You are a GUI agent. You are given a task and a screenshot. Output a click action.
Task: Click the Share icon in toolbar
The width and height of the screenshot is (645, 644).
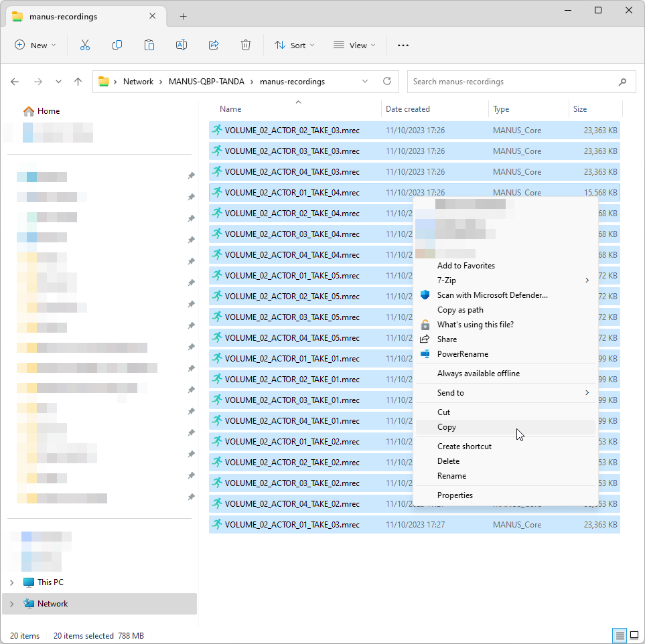[x=214, y=46]
